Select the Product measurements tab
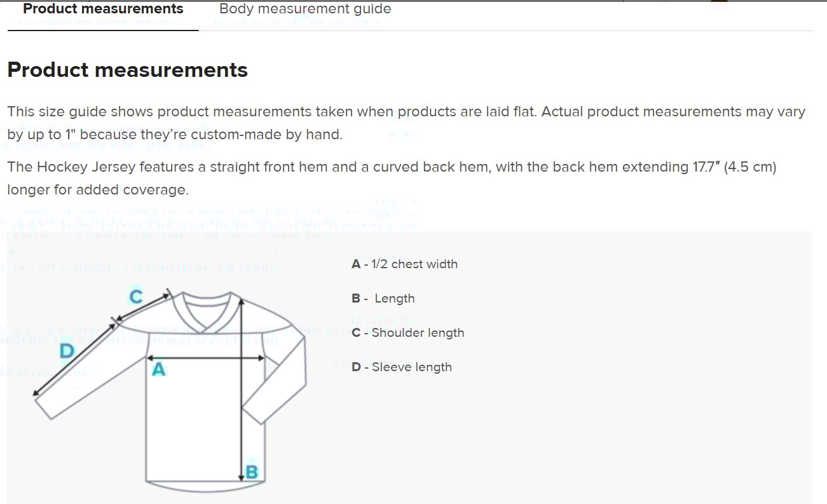The height and width of the screenshot is (504, 827). (x=102, y=9)
